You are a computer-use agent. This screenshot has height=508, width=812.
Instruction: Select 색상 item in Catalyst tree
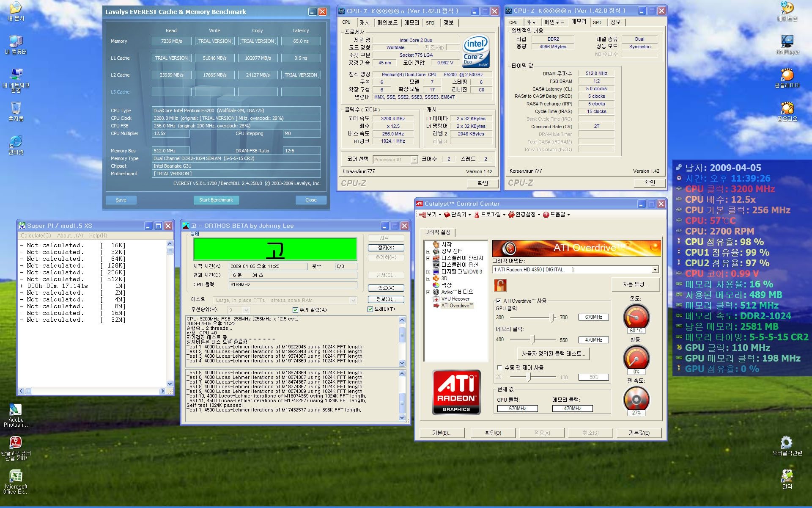446,285
